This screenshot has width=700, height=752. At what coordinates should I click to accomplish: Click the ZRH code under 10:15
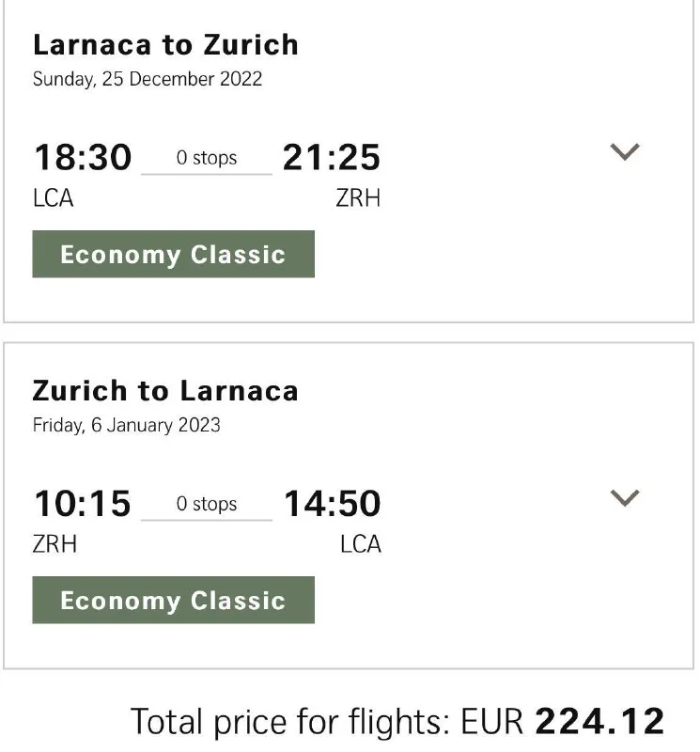[x=54, y=543]
